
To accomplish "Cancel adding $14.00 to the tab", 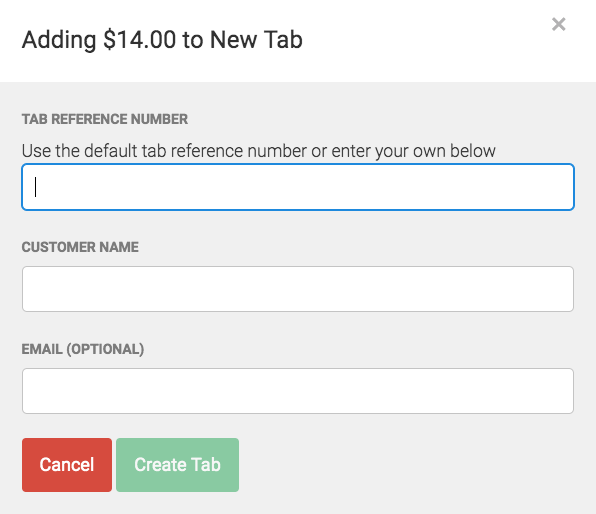I will click(x=67, y=465).
